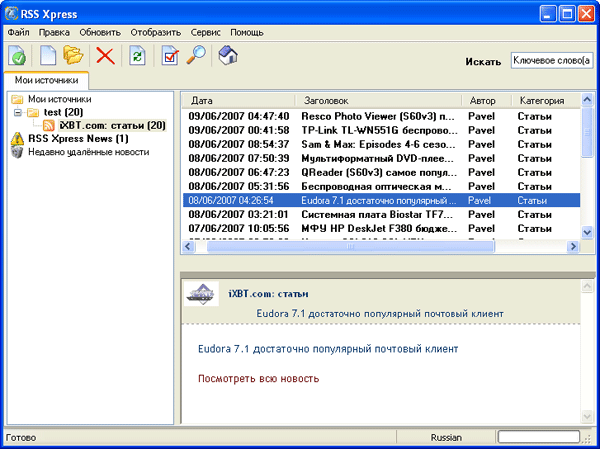Select the Беспроводная оптическая article row

click(381, 186)
